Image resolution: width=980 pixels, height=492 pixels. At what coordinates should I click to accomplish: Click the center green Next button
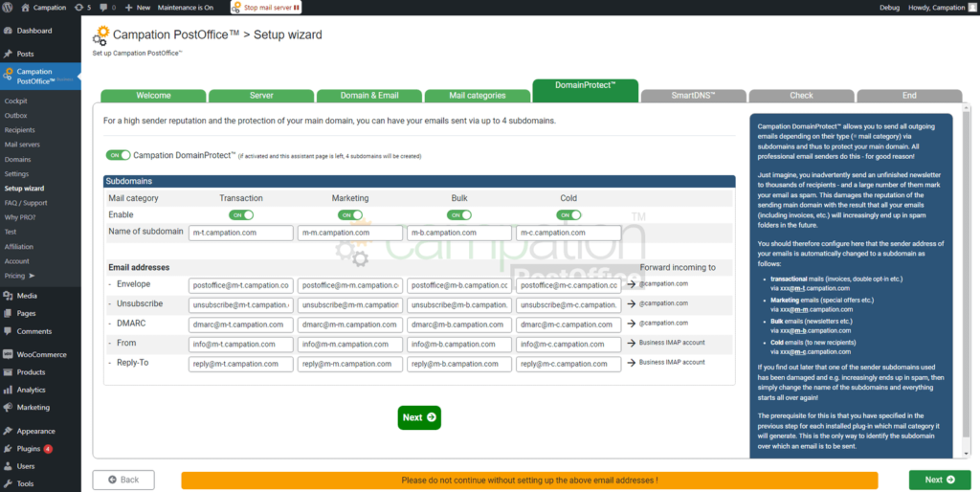(x=419, y=417)
